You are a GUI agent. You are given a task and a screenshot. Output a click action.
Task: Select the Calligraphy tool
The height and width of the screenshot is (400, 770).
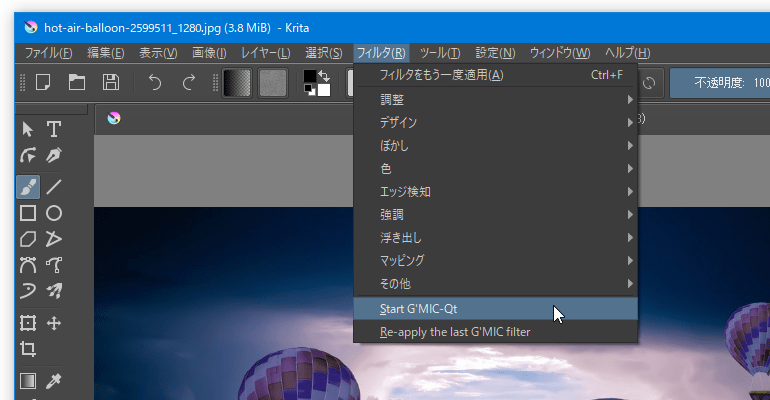[x=54, y=156]
